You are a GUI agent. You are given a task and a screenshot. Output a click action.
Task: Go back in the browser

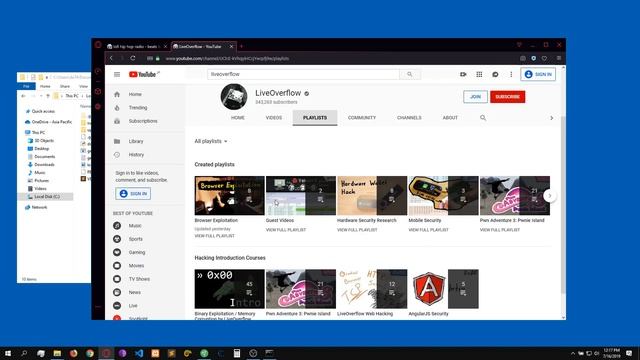pos(111,58)
